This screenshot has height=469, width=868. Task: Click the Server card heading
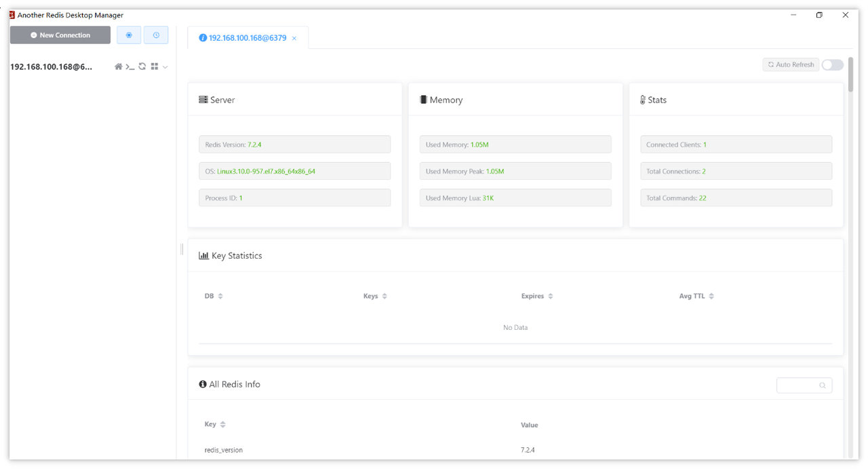pos(217,100)
